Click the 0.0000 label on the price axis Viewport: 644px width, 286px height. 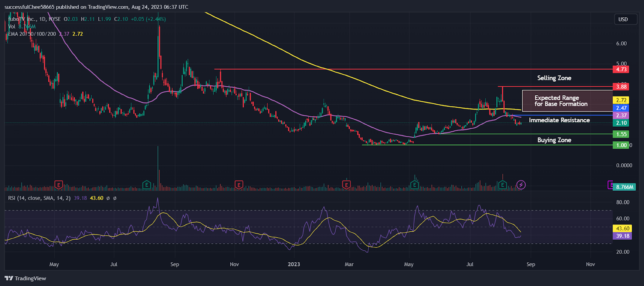(x=624, y=165)
